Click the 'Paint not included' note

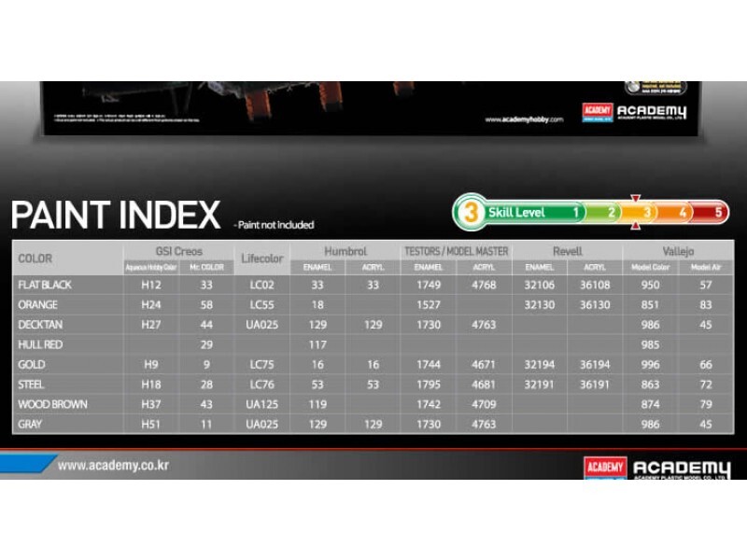(x=274, y=225)
